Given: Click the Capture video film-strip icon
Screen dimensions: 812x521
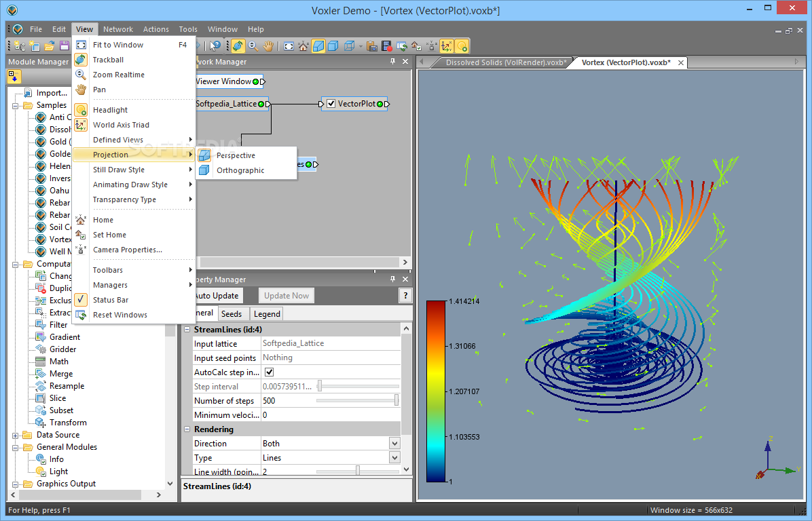Looking at the screenshot, I should coord(386,46).
